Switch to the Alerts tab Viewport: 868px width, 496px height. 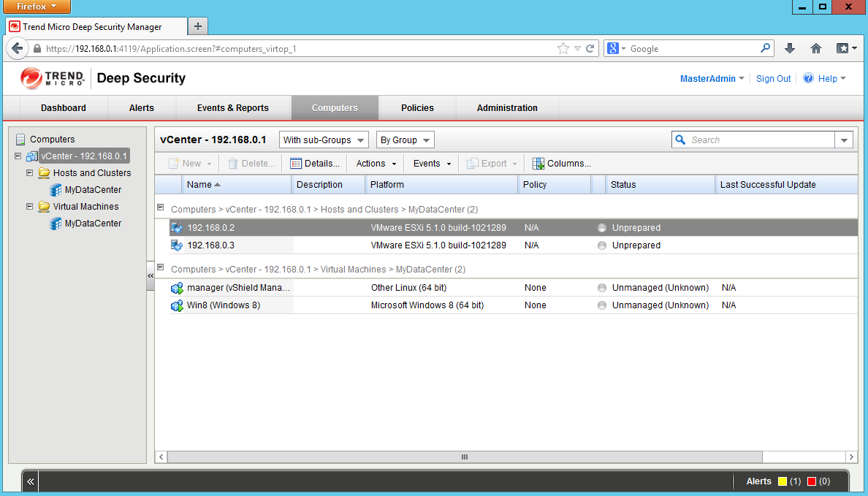[142, 108]
